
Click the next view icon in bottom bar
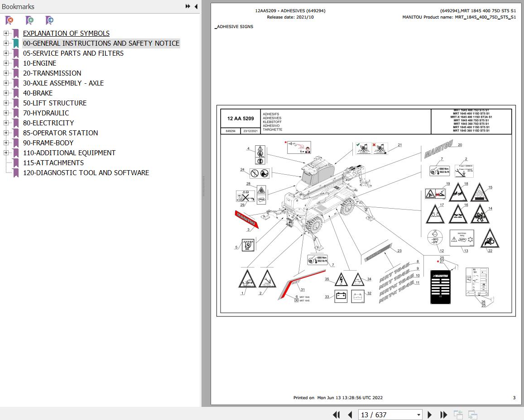point(472,415)
